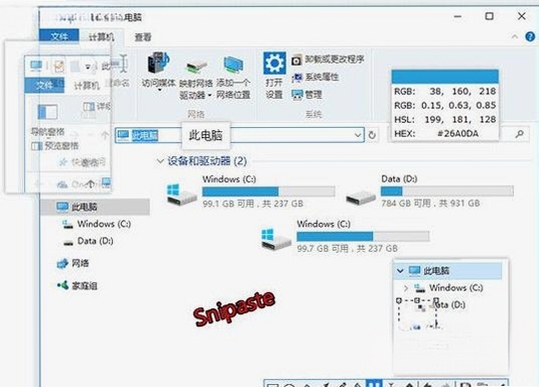Open the address bar history dropdown chevron
Viewport: 539px width, 387px height.
358,135
